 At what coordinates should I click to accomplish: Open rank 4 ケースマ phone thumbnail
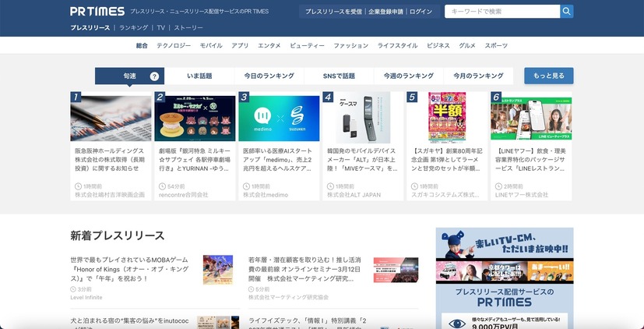(x=363, y=118)
